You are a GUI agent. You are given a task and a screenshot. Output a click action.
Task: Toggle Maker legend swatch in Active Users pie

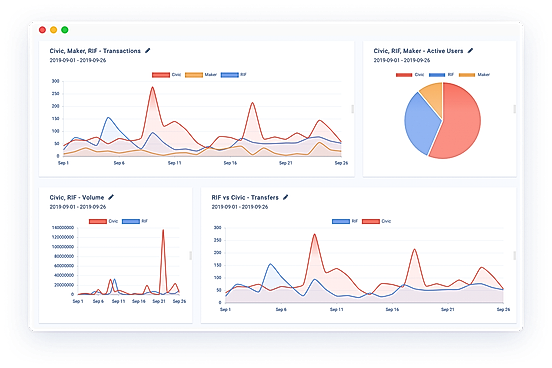coord(467,75)
